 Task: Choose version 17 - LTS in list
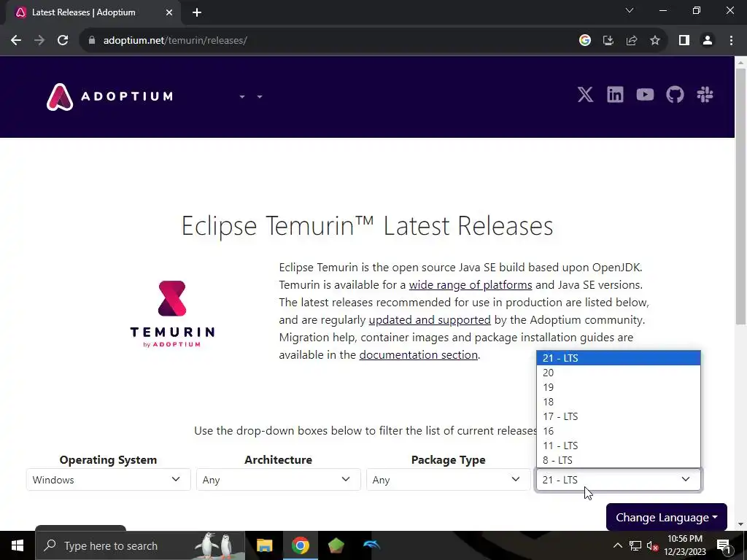619,416
